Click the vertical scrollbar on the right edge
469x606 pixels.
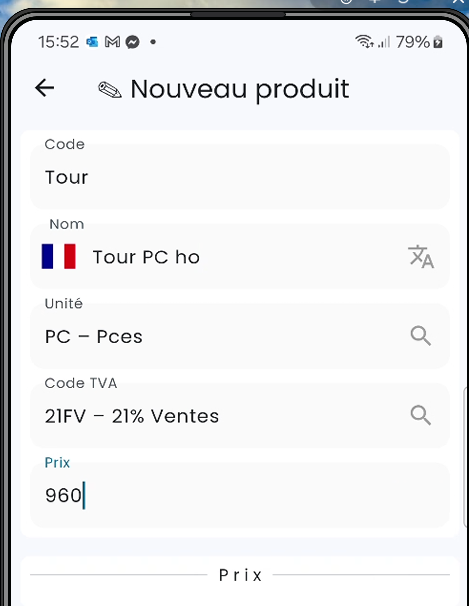point(466,458)
